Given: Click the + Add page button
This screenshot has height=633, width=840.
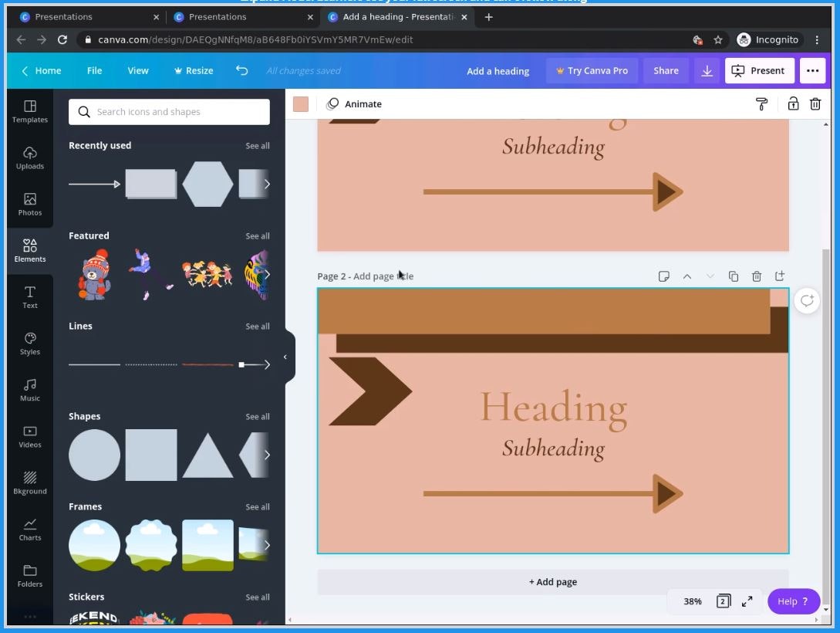Looking at the screenshot, I should [x=553, y=582].
